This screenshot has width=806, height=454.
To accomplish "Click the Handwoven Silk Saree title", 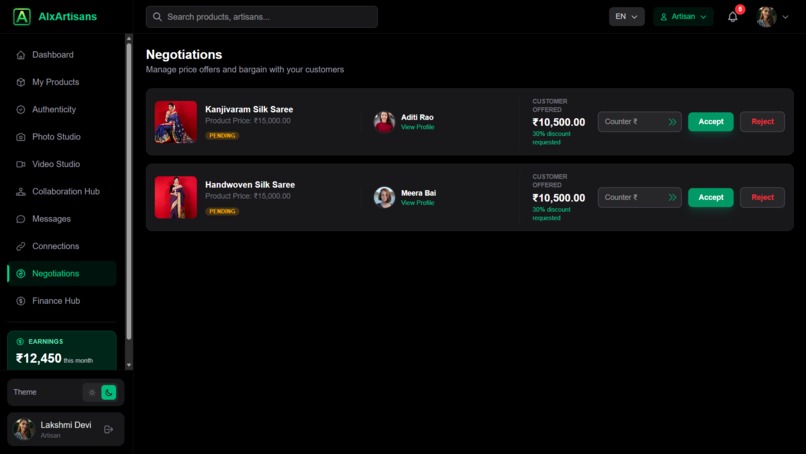I will coord(250,185).
